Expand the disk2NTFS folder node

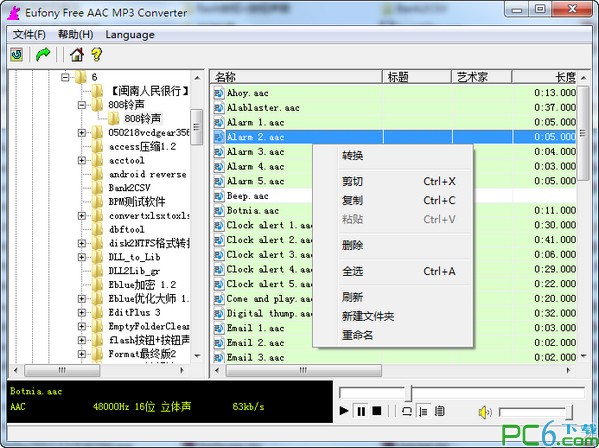tap(82, 243)
